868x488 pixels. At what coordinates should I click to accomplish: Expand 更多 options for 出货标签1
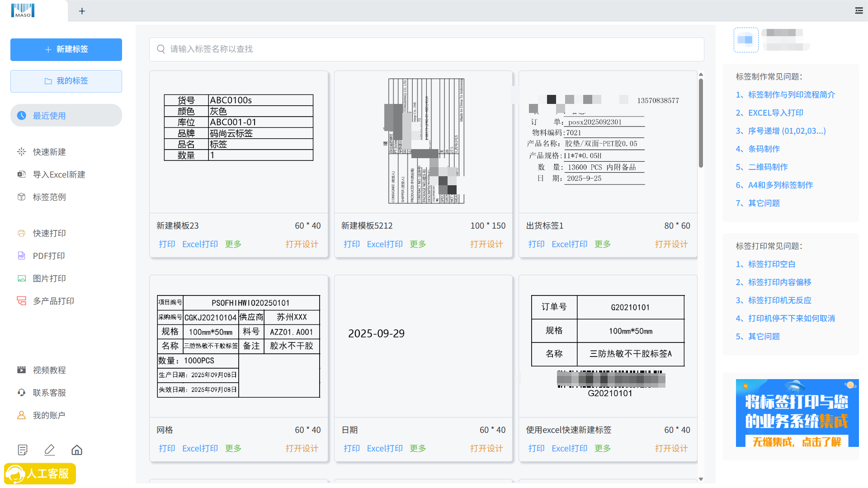coord(602,244)
